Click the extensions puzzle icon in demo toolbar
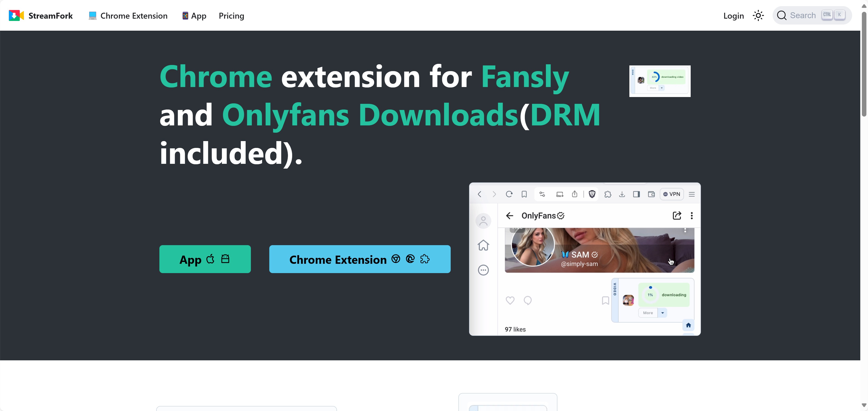Screen dimensions: 868x411 click(x=608, y=194)
